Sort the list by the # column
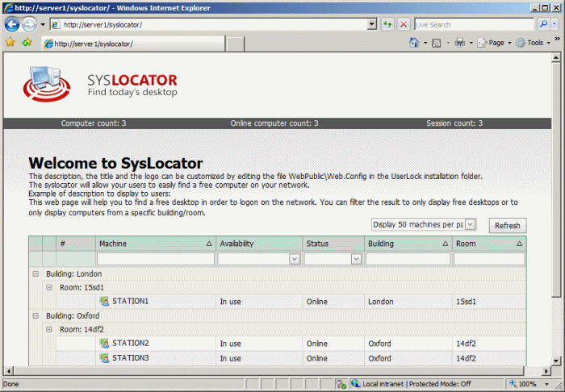 click(x=76, y=244)
